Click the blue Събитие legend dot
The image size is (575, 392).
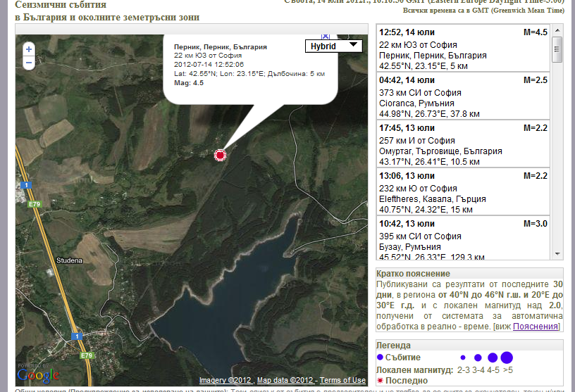(380, 357)
